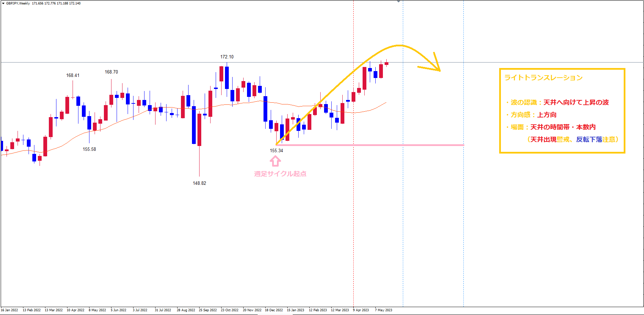The image size is (644, 315).
Task: Click the 168.70 price label
Action: pyautogui.click(x=111, y=72)
